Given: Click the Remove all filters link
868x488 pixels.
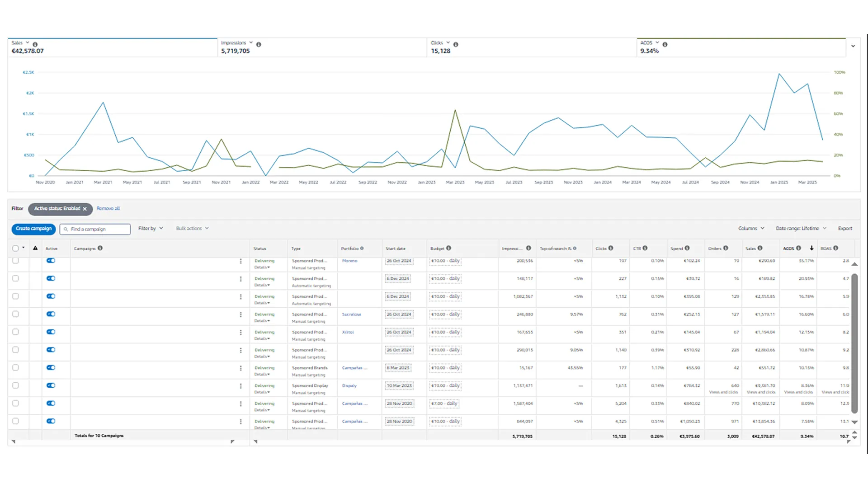Looking at the screenshot, I should point(108,209).
